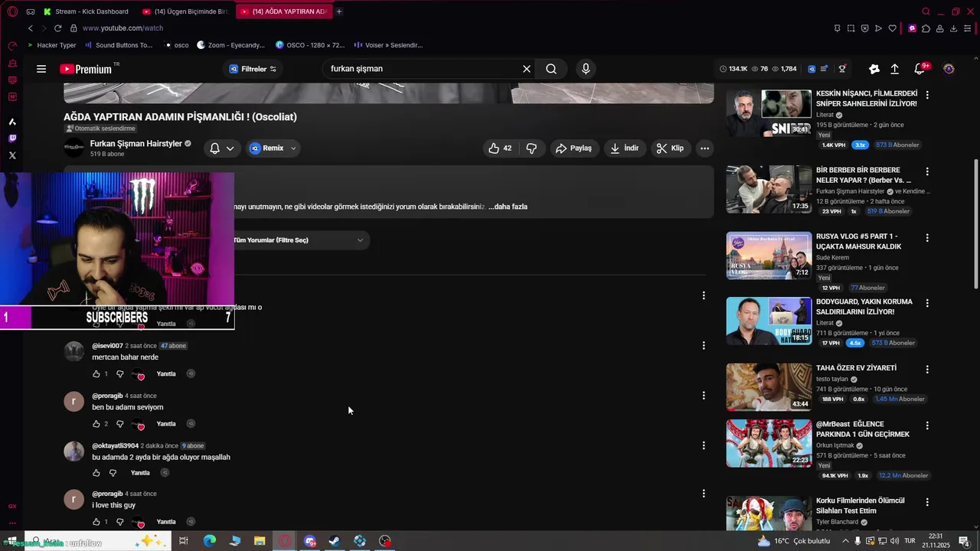Open @oktayatli3904 profile avatar
Image resolution: width=980 pixels, height=551 pixels.
coord(73,452)
